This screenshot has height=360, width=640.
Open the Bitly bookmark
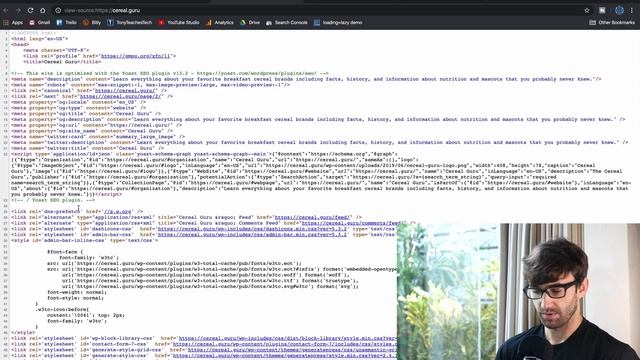click(92, 22)
